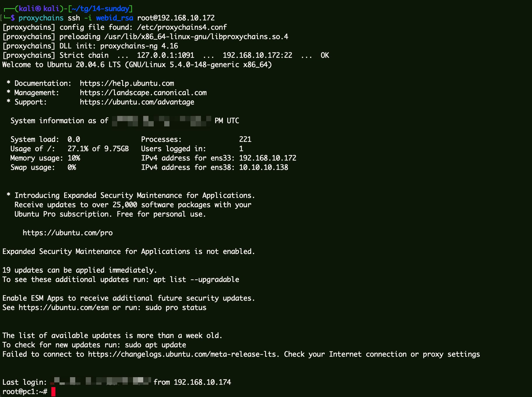Open the help.ubuntu.com documentation link
The height and width of the screenshot is (397, 532).
[127, 83]
